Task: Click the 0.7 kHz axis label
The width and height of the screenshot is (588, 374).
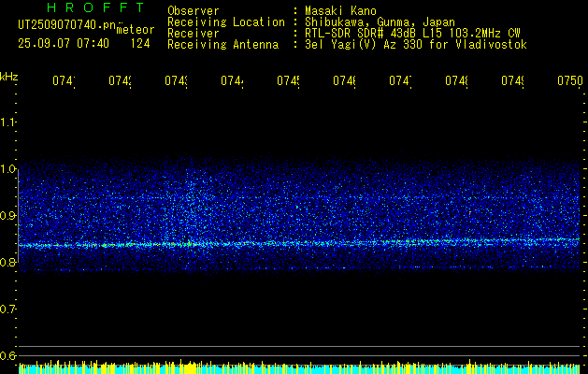Action: (x=7, y=309)
